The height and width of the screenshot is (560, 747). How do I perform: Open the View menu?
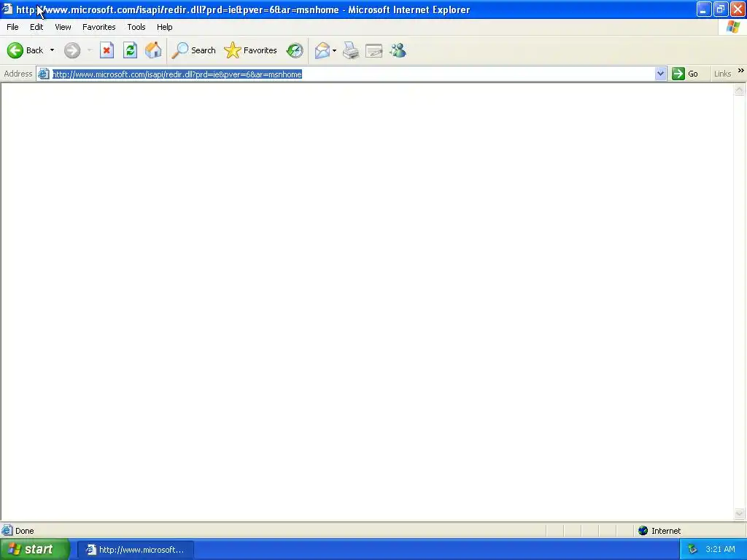point(63,27)
